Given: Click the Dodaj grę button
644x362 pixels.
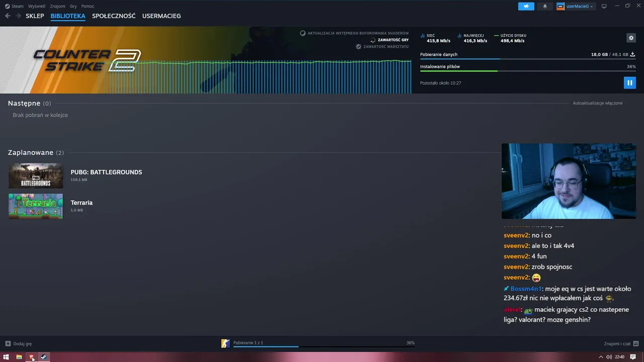Looking at the screenshot, I should click(x=19, y=344).
